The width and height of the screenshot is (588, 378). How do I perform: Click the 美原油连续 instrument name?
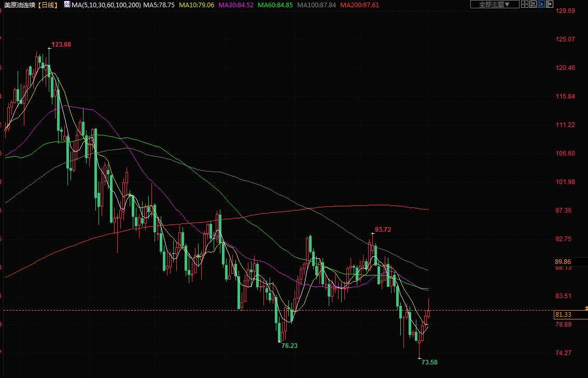(20, 5)
